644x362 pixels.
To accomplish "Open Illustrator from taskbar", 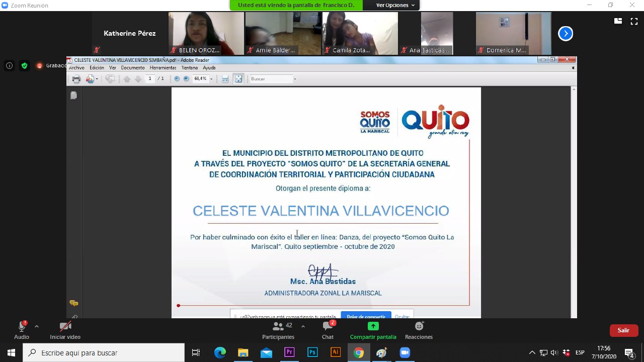I will tap(336, 352).
